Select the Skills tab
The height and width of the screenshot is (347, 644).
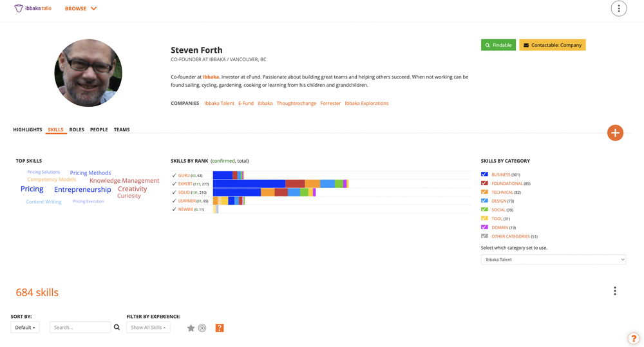point(55,129)
